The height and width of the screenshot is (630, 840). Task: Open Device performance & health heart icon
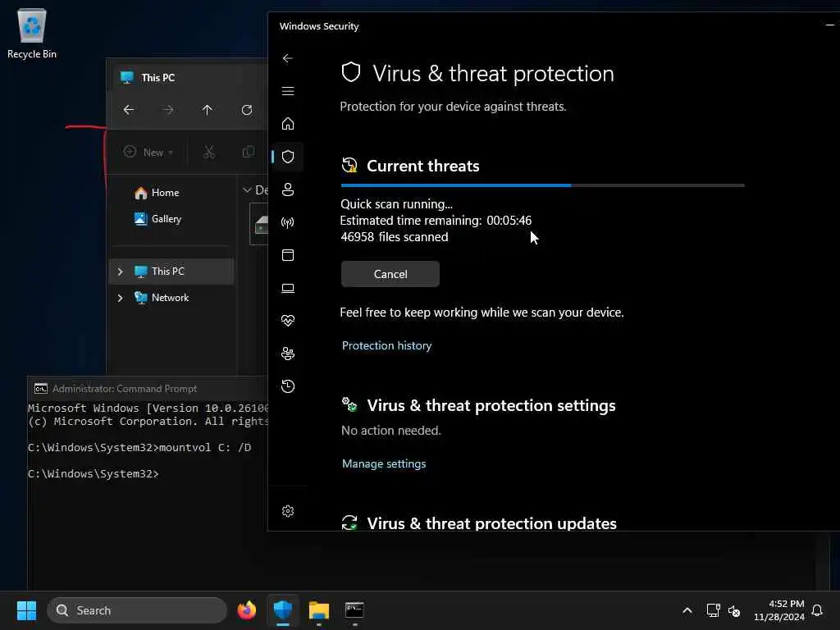[x=288, y=321]
